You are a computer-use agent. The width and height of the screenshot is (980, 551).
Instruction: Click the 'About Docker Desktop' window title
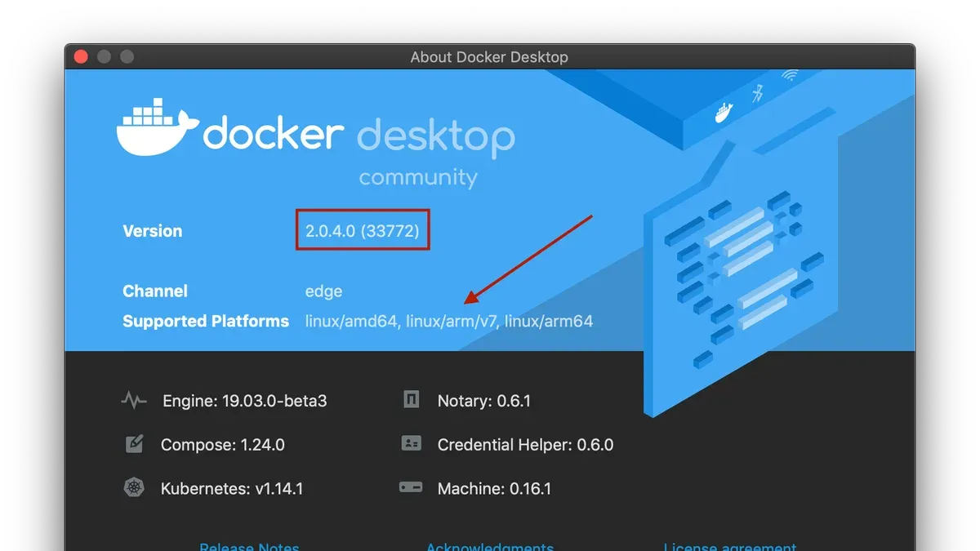pos(489,57)
